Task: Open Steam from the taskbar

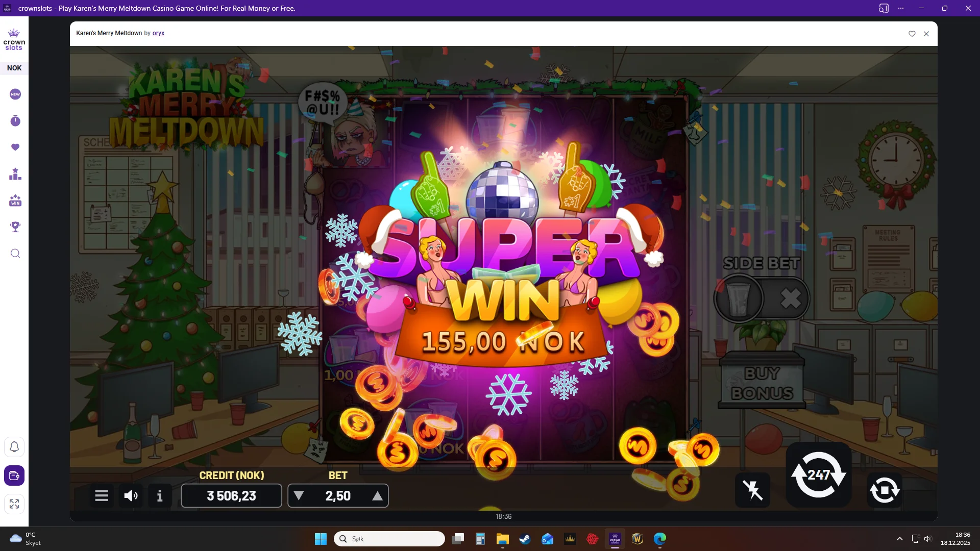Action: pyautogui.click(x=525, y=539)
